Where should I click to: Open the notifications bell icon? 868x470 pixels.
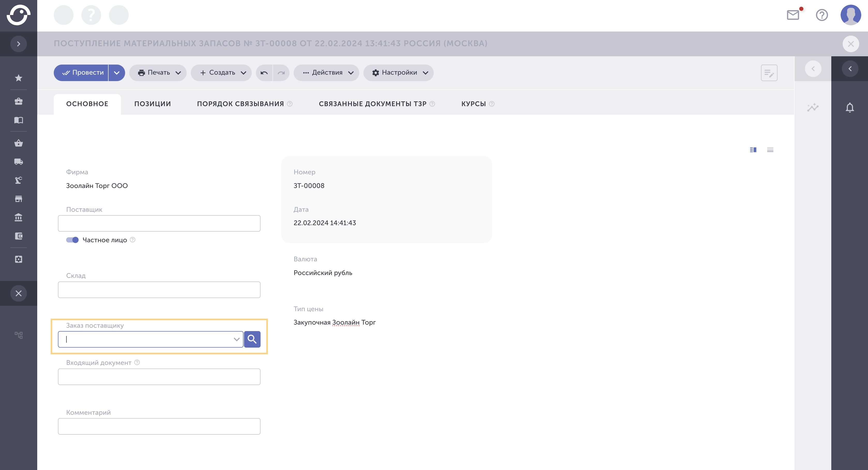pos(850,107)
